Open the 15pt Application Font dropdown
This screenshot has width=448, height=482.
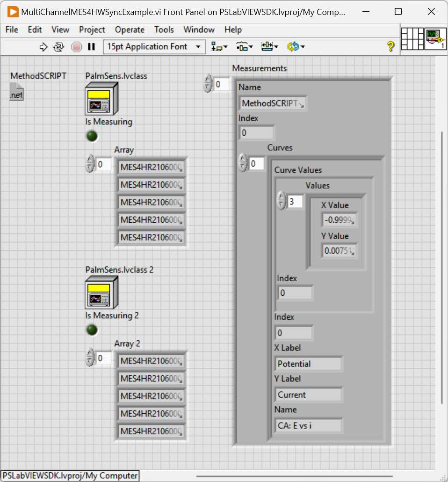[x=154, y=47]
